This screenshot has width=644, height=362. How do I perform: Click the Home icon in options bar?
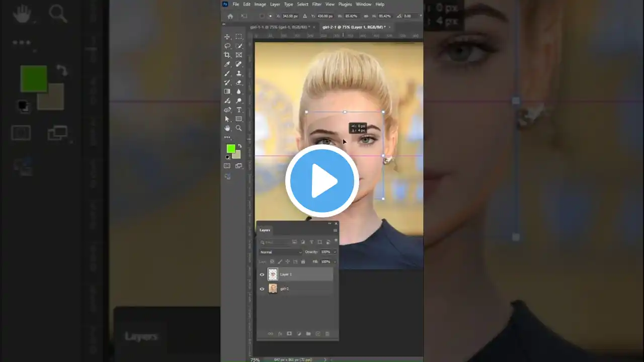click(x=230, y=16)
